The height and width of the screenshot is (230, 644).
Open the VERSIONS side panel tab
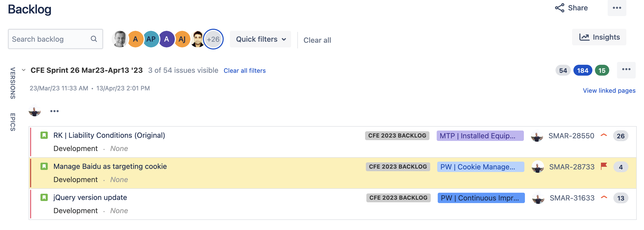(13, 83)
